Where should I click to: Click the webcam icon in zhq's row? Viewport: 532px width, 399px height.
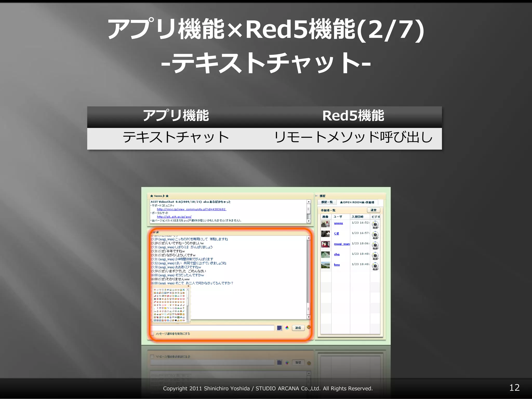(375, 256)
